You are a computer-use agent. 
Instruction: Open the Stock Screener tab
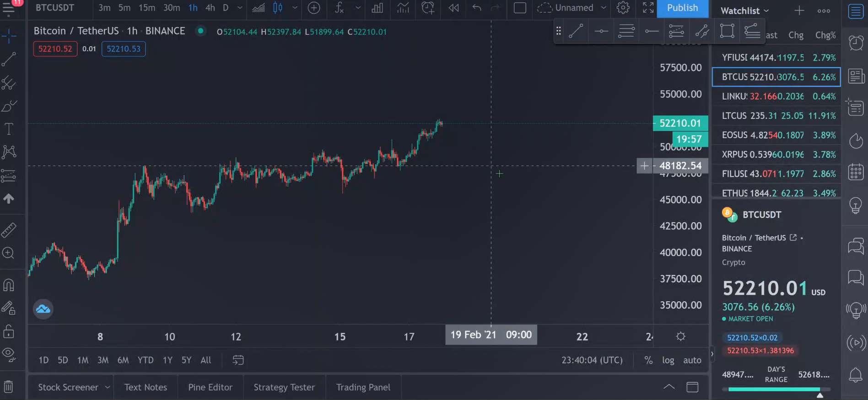pos(68,387)
